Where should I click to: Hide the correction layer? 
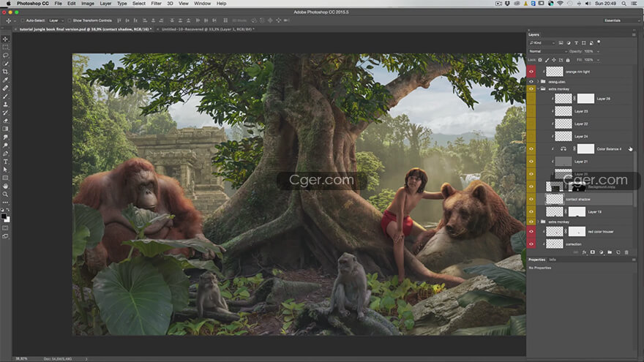click(531, 244)
